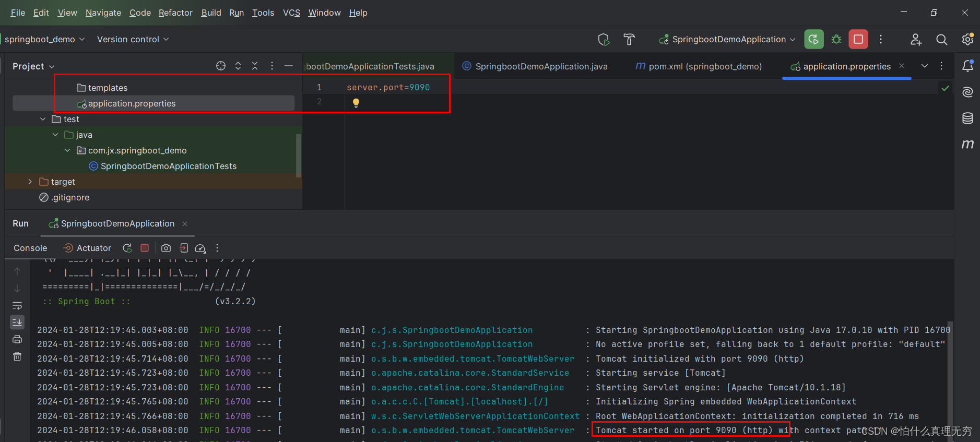Clear all console output trash icon
980x442 pixels.
17,356
